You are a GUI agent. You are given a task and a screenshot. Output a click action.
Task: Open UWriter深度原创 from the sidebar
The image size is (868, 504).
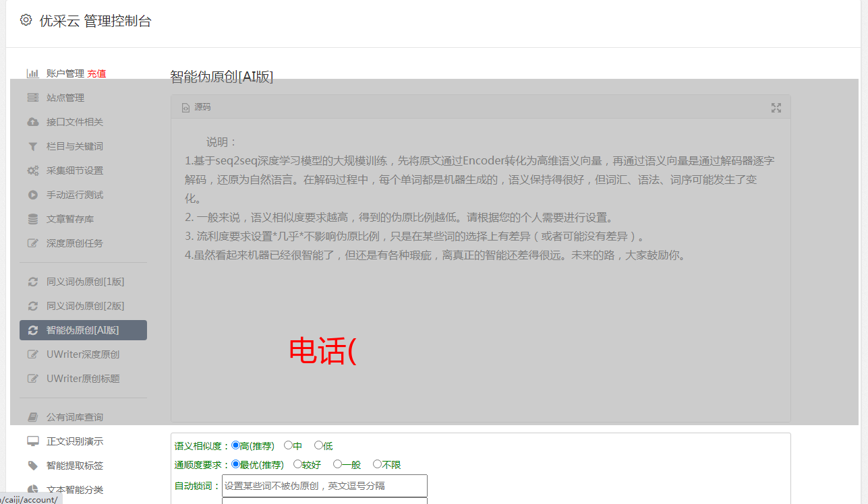point(83,354)
